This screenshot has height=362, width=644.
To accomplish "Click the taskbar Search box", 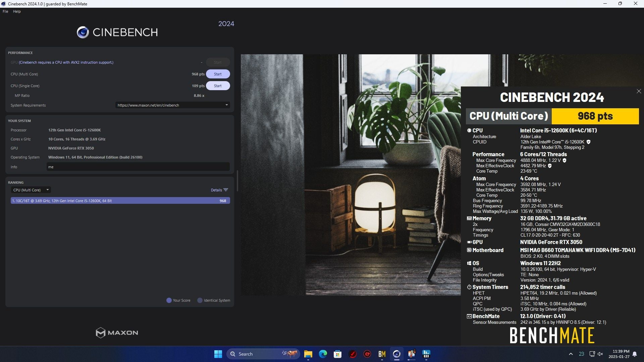I will pos(263,354).
